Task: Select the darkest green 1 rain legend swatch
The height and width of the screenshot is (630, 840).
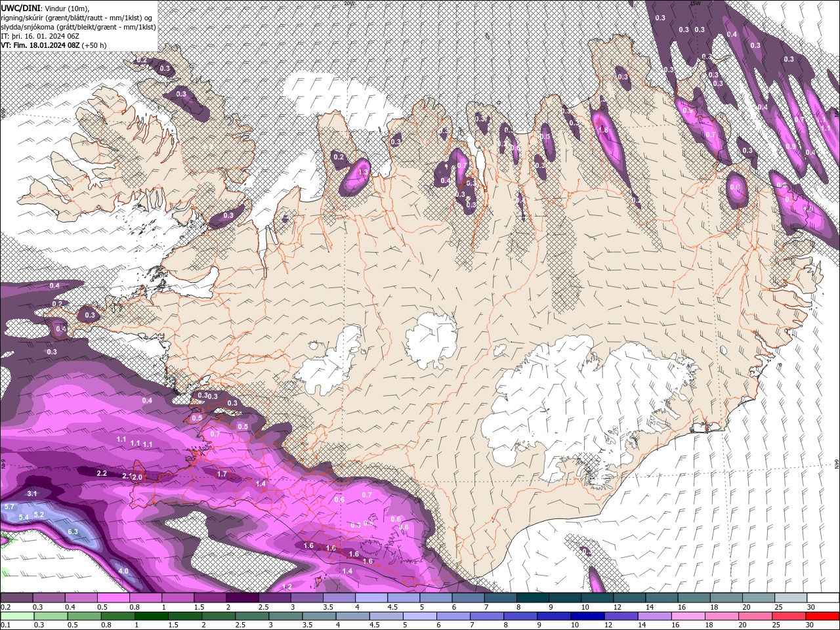Action: (x=151, y=616)
